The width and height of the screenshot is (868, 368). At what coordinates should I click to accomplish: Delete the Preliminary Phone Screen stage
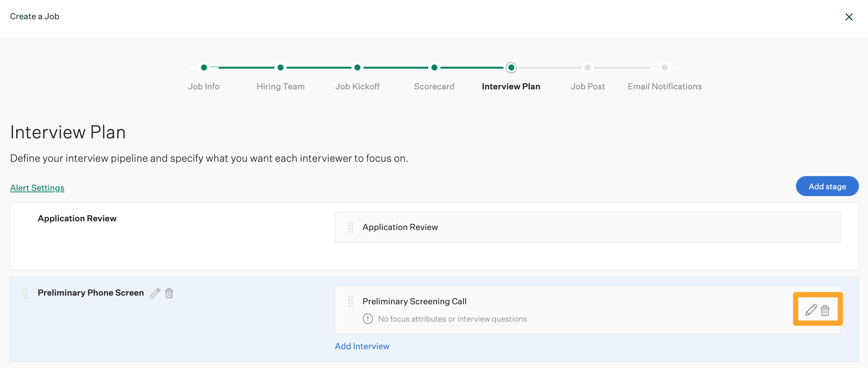pos(169,293)
